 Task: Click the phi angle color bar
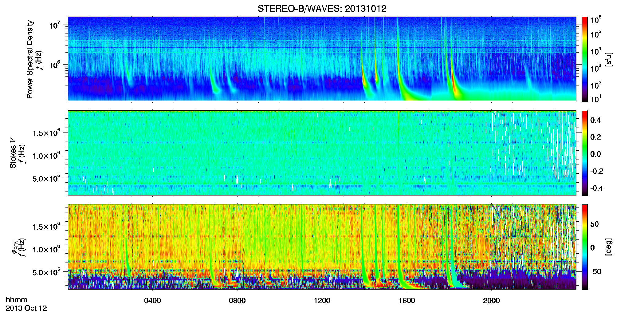pos(585,247)
